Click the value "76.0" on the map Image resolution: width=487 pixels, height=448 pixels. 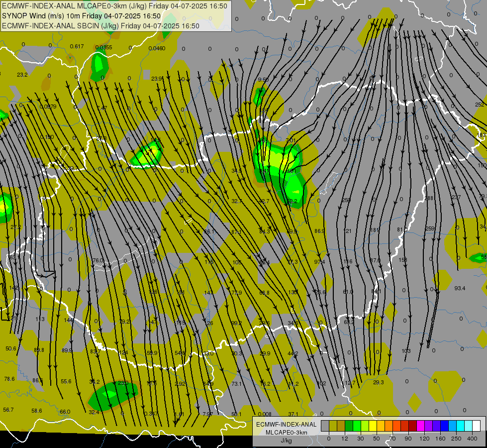pyautogui.click(x=97, y=260)
